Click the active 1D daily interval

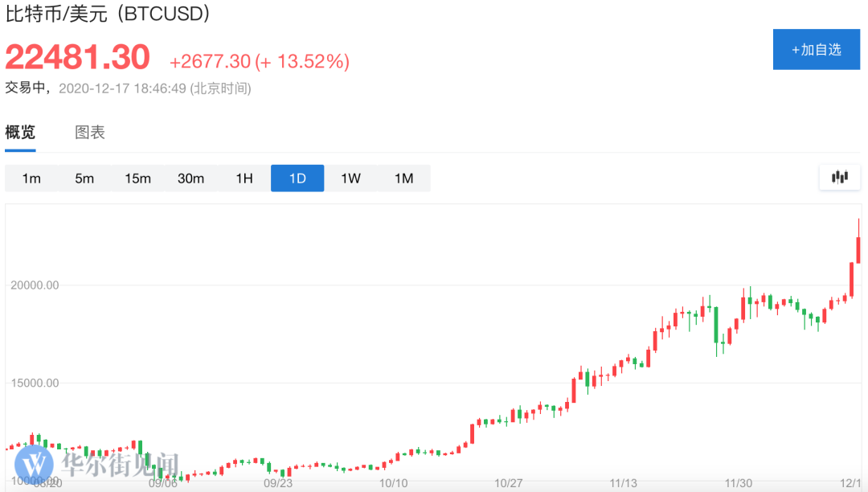[x=297, y=178]
